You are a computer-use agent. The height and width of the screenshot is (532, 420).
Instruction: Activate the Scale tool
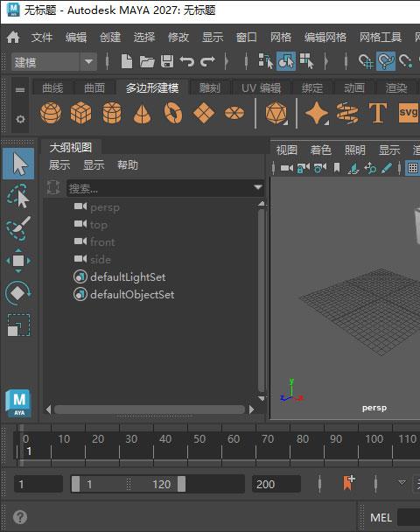click(18, 325)
